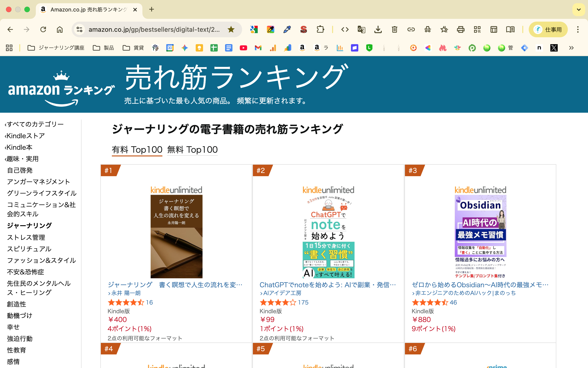Open the Chrome three-dot menu
The image size is (588, 368).
(x=578, y=29)
